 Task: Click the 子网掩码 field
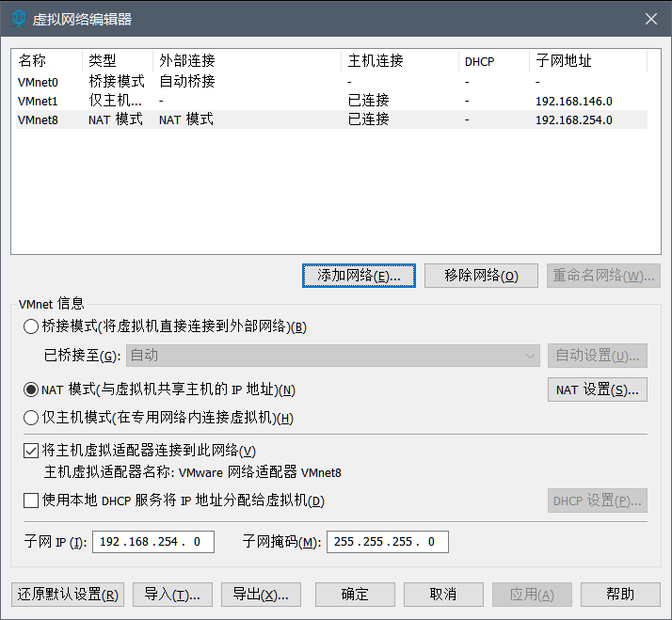point(388,542)
